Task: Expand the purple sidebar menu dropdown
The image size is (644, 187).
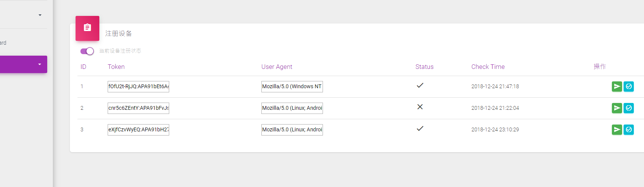Action: point(40,64)
